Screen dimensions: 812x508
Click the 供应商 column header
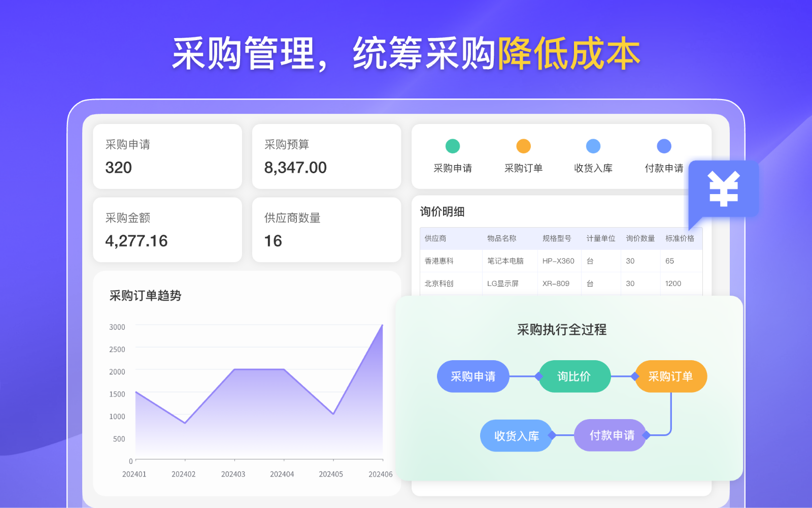pos(435,238)
